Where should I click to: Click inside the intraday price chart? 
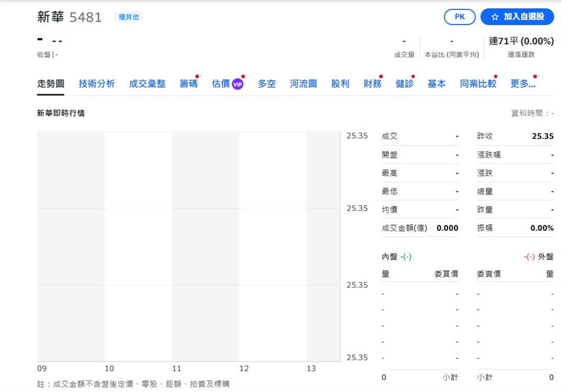point(188,247)
